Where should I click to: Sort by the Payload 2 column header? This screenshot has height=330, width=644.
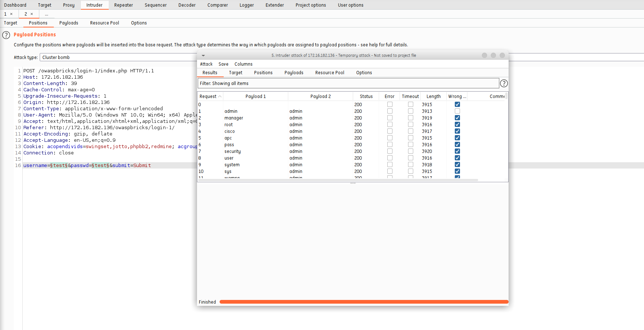(321, 97)
